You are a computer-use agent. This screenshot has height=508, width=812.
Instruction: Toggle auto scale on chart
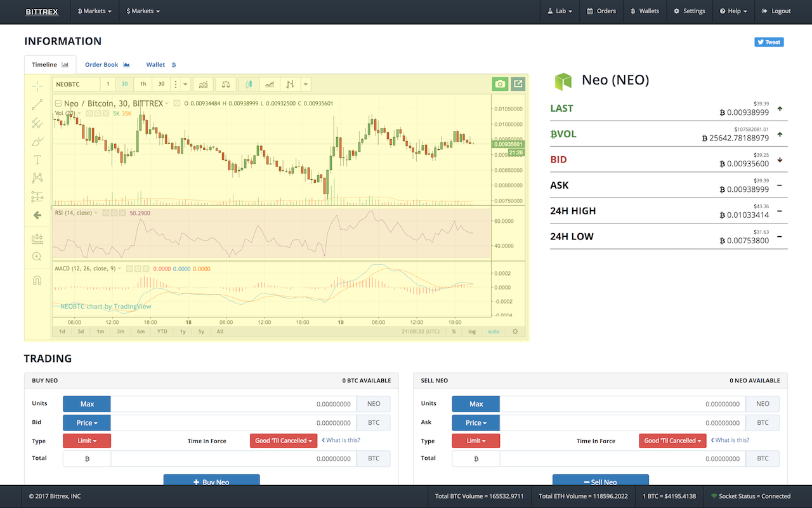[x=494, y=331]
